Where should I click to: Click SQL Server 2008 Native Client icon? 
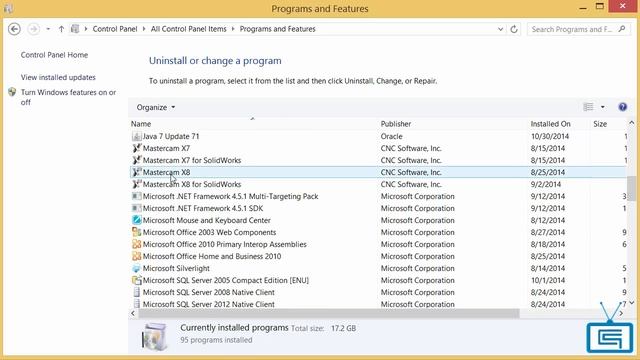(x=137, y=292)
